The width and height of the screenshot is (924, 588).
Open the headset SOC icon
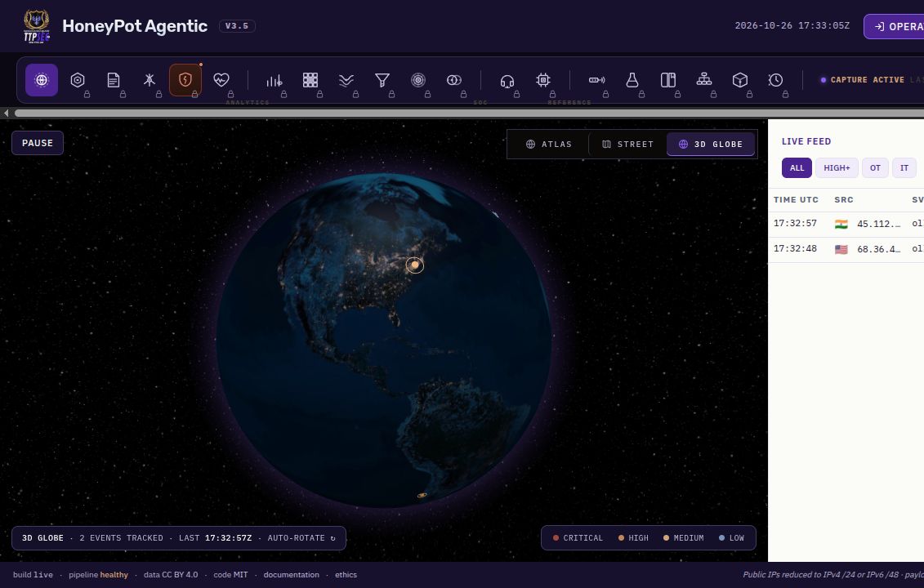point(507,80)
